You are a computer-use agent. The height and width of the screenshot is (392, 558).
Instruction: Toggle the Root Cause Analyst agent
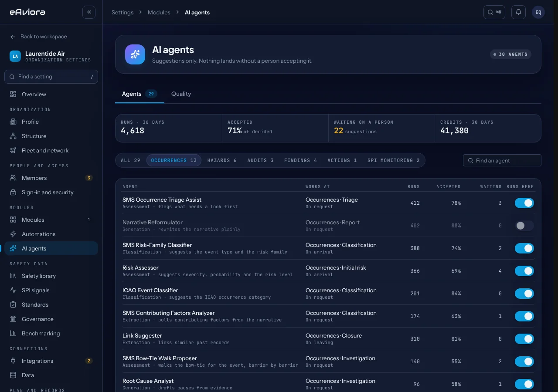click(x=524, y=384)
